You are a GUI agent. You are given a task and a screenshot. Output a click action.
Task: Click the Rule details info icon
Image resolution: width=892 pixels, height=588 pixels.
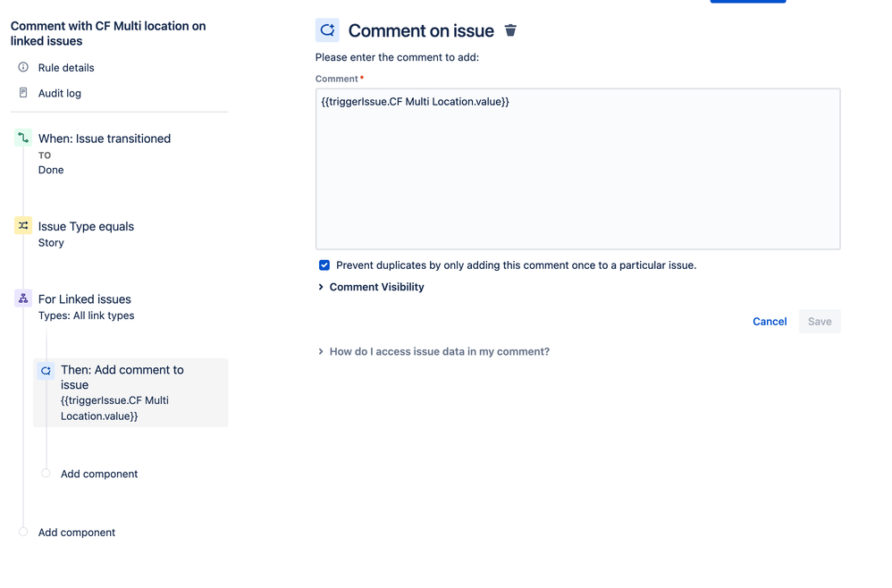point(23,67)
